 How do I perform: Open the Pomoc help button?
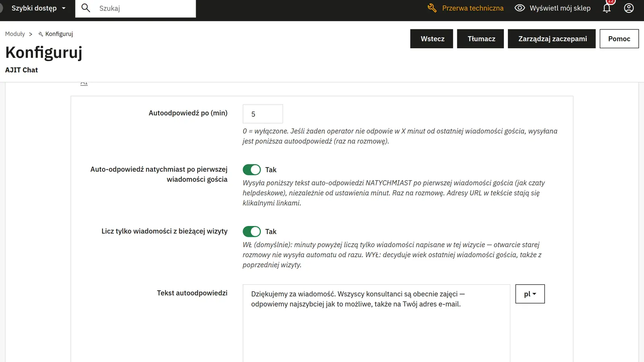point(619,39)
